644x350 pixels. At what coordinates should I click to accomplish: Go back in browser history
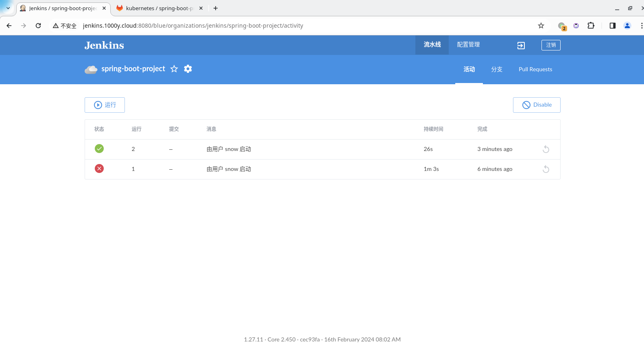point(9,26)
